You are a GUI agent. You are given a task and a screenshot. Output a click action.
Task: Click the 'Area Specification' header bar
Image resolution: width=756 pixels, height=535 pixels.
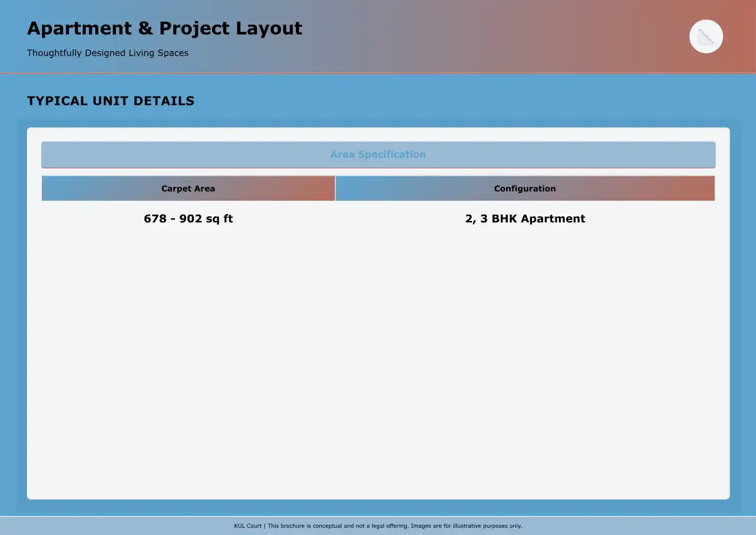pos(378,155)
